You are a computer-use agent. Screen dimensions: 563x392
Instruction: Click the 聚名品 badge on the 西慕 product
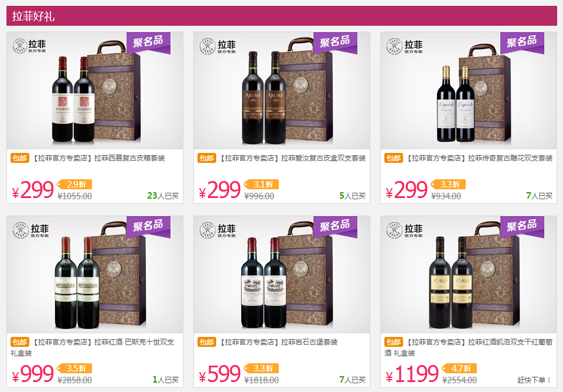[x=148, y=43]
